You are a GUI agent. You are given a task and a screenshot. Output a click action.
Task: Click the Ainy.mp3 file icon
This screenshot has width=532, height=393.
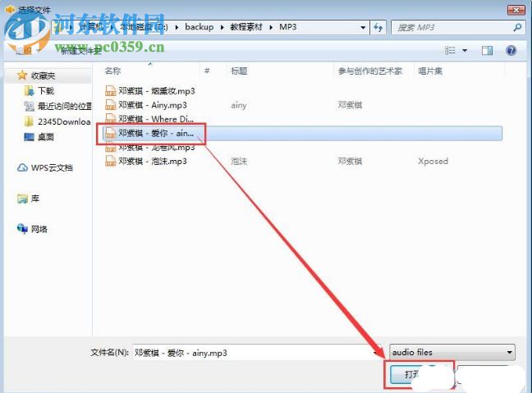click(x=110, y=105)
